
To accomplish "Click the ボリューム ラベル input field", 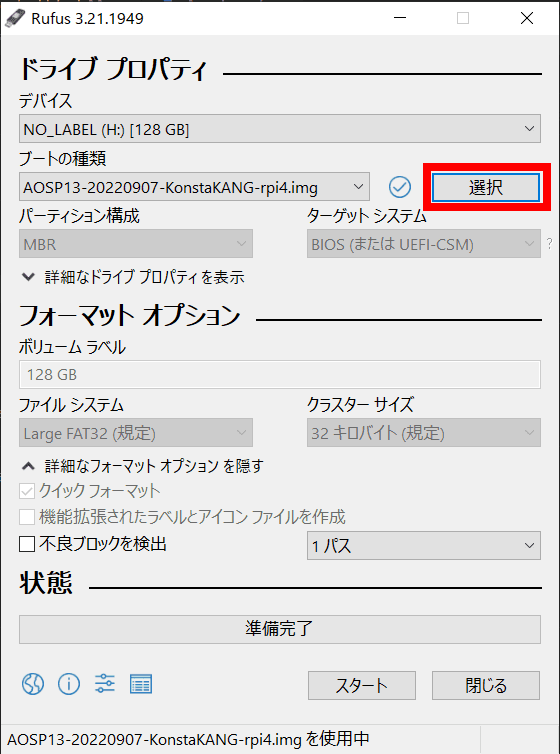I will 280,375.
